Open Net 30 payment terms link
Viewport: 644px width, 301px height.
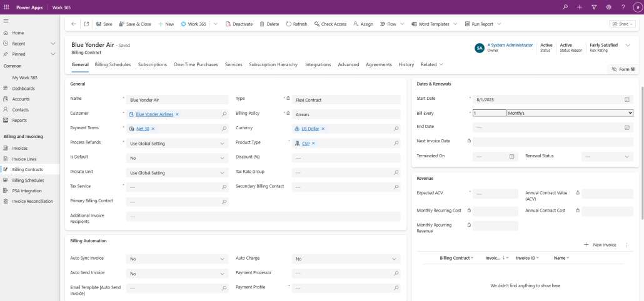pos(143,129)
